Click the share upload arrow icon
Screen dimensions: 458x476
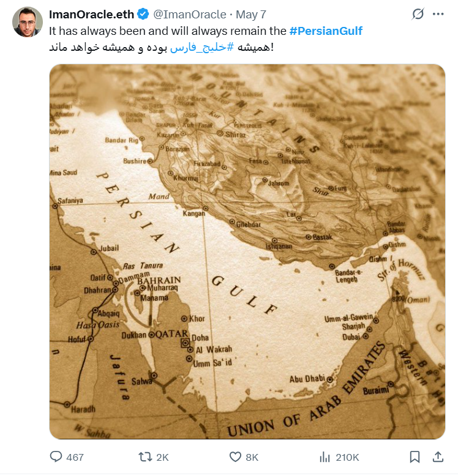pos(438,456)
